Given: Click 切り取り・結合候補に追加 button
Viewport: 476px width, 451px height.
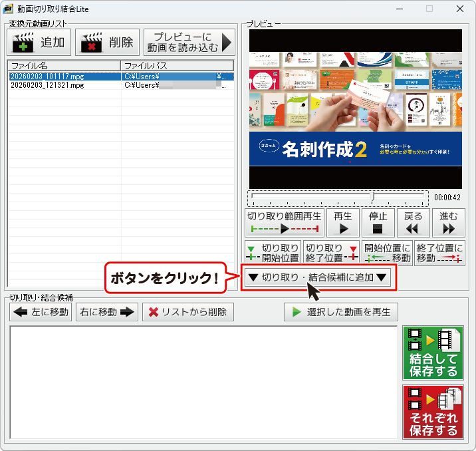Looking at the screenshot, I should (316, 278).
